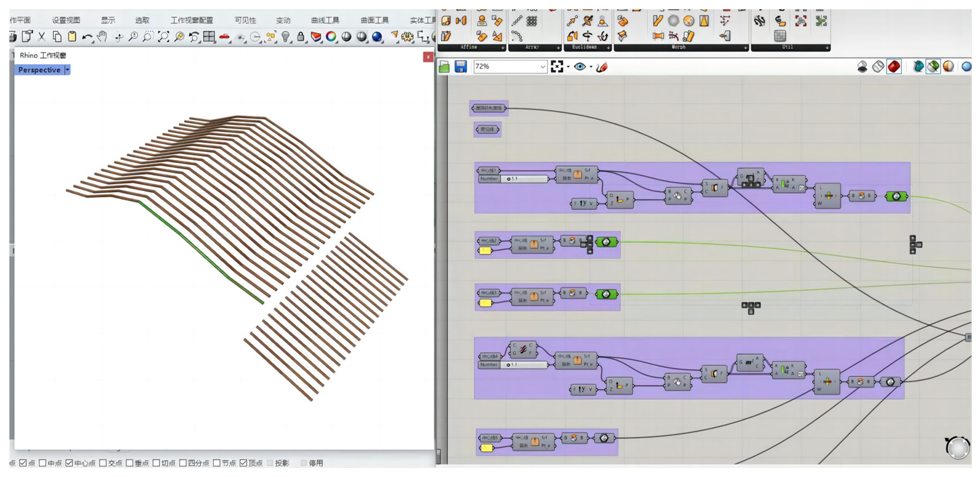This screenshot has height=478, width=980.
Task: Click the Pan hand tool icon
Action: point(102,37)
